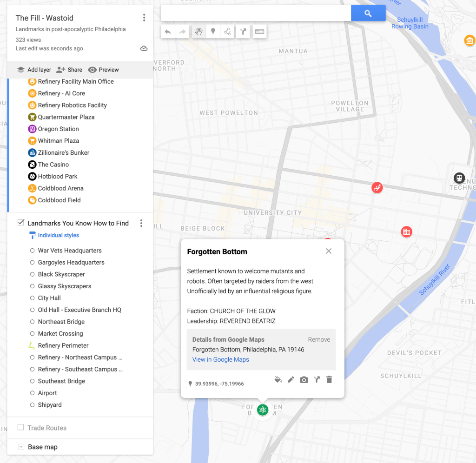Image resolution: width=476 pixels, height=463 pixels.
Task: Click the Share button
Action: click(69, 70)
